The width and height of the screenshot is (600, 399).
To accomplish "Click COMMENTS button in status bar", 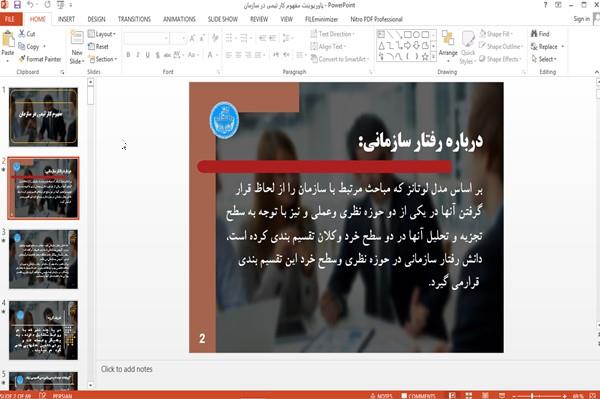I will point(418,396).
